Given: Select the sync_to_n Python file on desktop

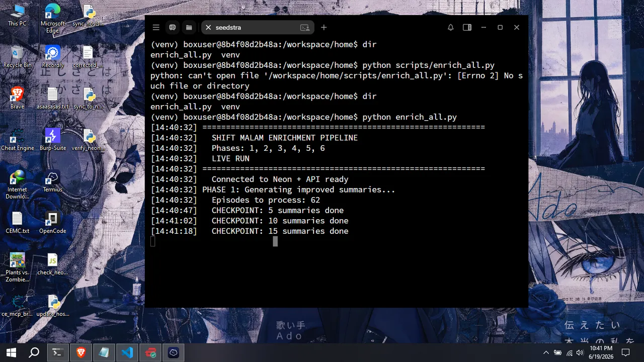Looking at the screenshot, I should (89, 98).
